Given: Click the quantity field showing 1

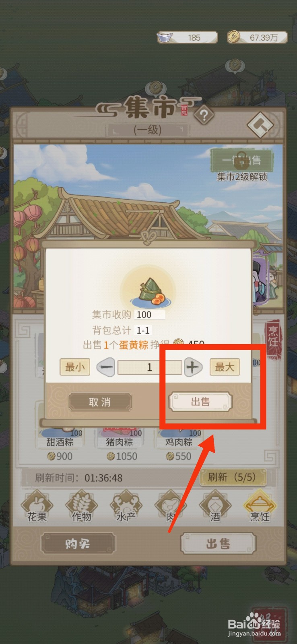Looking at the screenshot, I should point(150,367).
